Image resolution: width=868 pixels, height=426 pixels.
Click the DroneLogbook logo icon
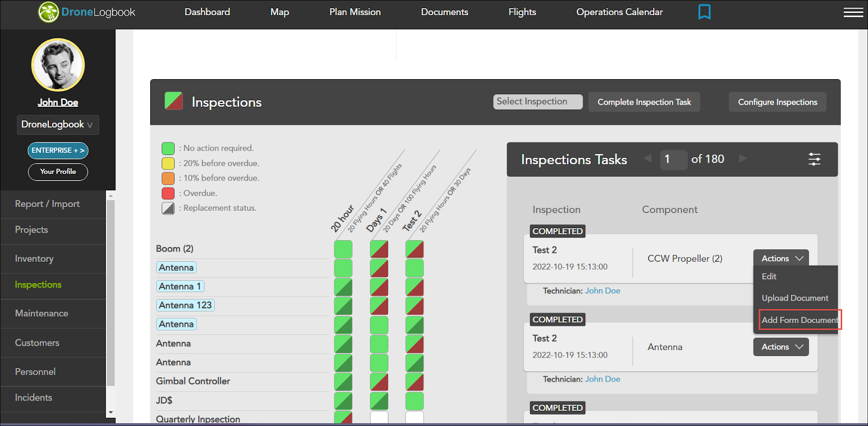click(48, 12)
